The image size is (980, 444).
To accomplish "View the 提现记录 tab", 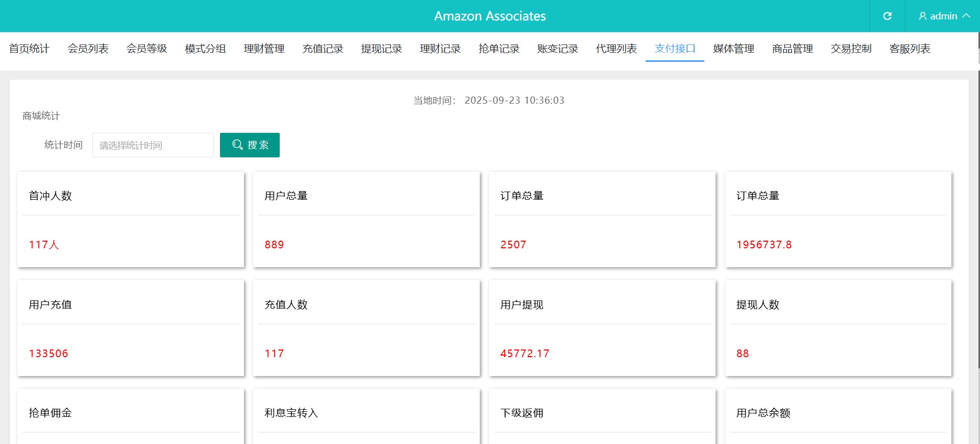I will 381,49.
